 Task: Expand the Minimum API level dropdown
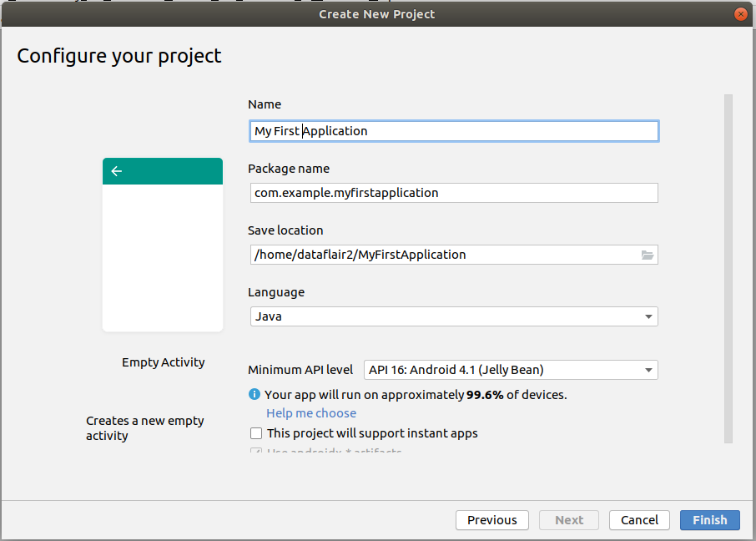[510, 370]
